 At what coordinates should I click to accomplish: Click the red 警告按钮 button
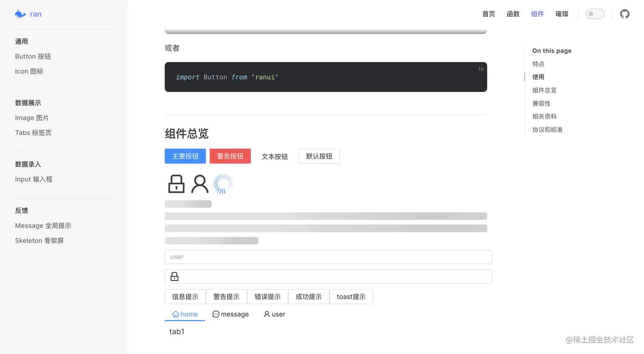pos(230,156)
